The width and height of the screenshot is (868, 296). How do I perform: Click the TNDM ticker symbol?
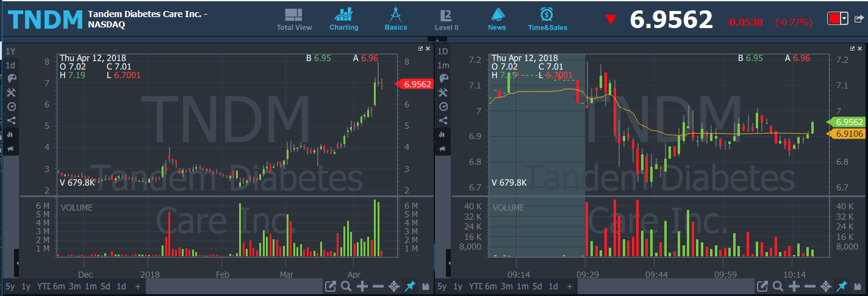click(45, 20)
